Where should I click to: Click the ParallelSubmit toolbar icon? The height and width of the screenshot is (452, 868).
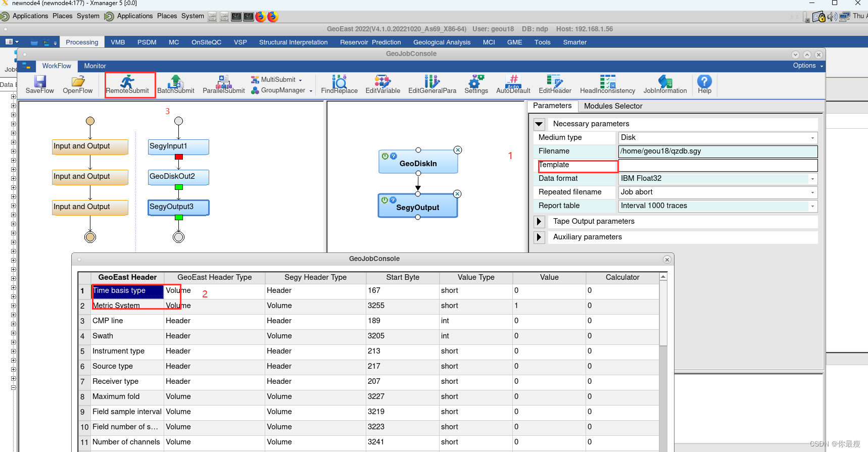pyautogui.click(x=224, y=81)
